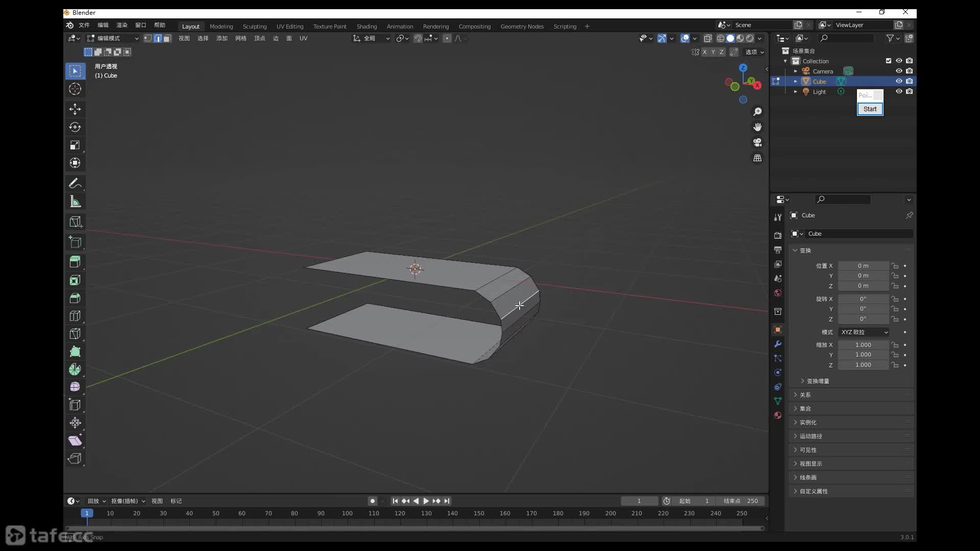Toggle X-ray display

click(x=707, y=38)
